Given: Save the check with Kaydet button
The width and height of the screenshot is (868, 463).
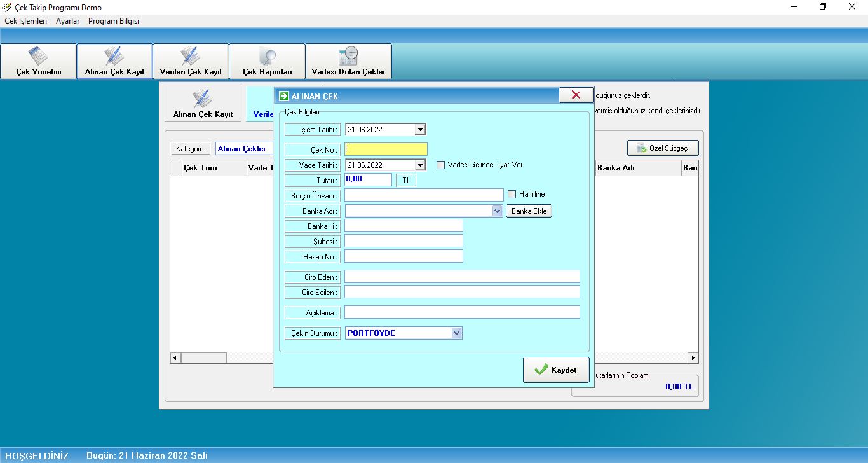Looking at the screenshot, I should tap(556, 370).
